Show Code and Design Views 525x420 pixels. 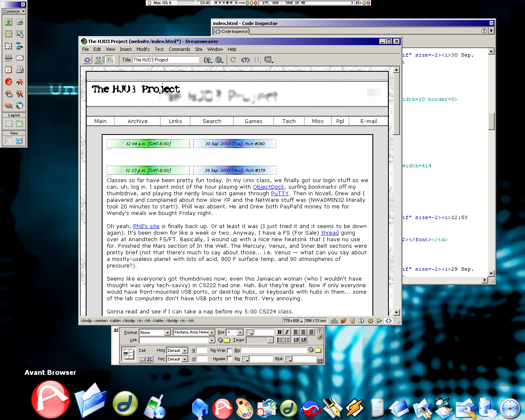pos(98,60)
